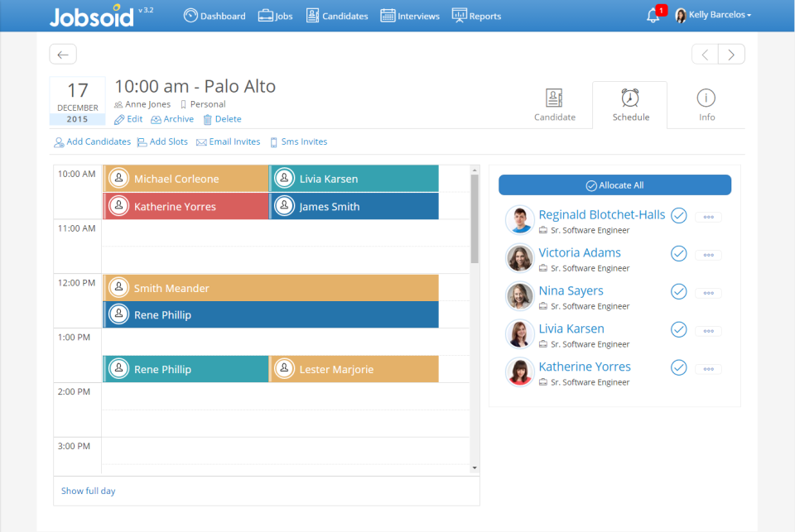Go to next interview chevron
The image size is (795, 532).
click(731, 55)
